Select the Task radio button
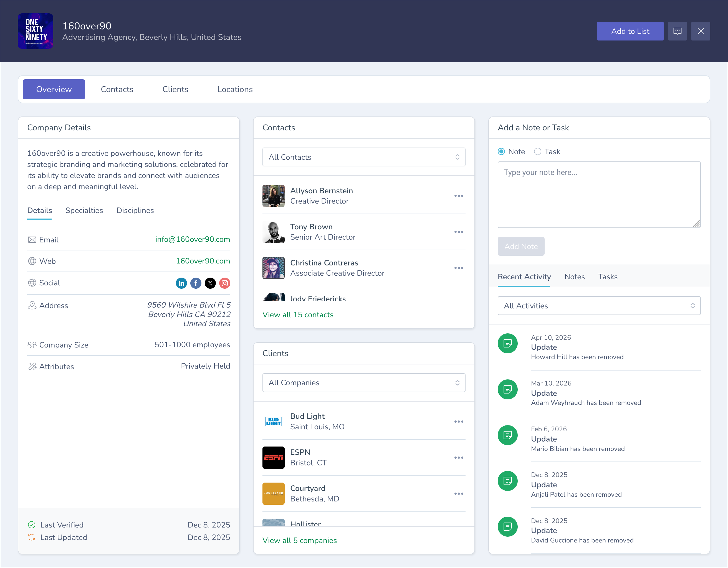This screenshot has height=568, width=728. pyautogui.click(x=537, y=152)
